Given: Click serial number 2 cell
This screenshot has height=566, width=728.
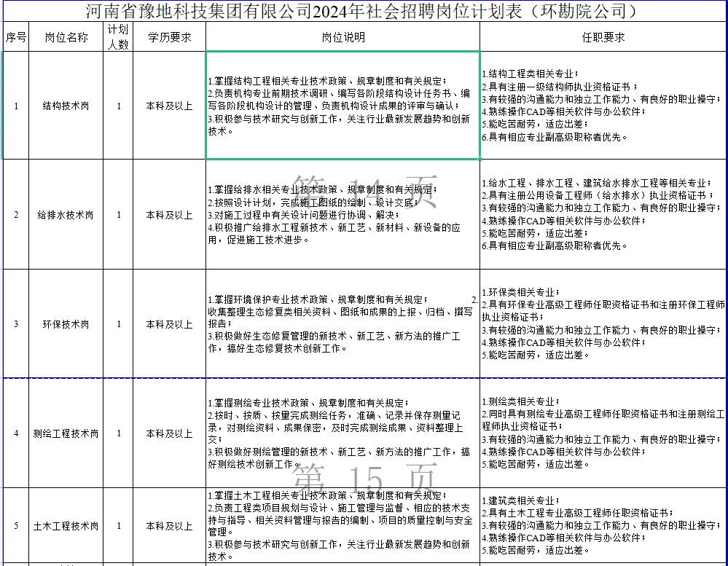Looking at the screenshot, I should click(16, 214).
